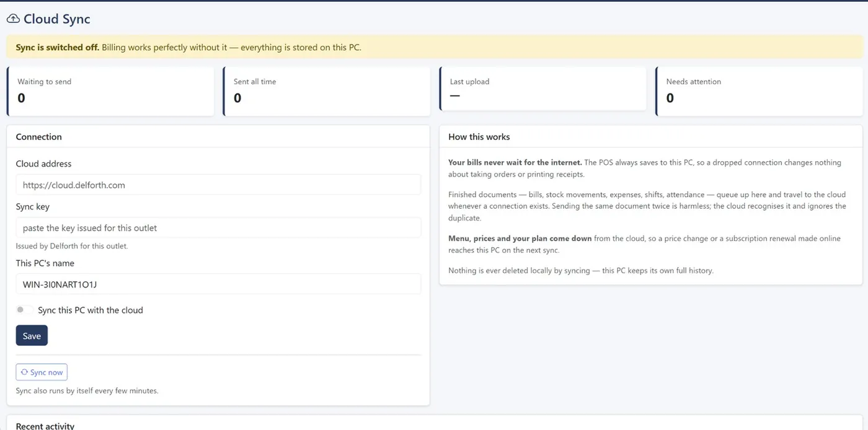The height and width of the screenshot is (430, 868).
Task: Click the 'Issued by Delforth for this outlet.' hint
Action: pos(72,246)
